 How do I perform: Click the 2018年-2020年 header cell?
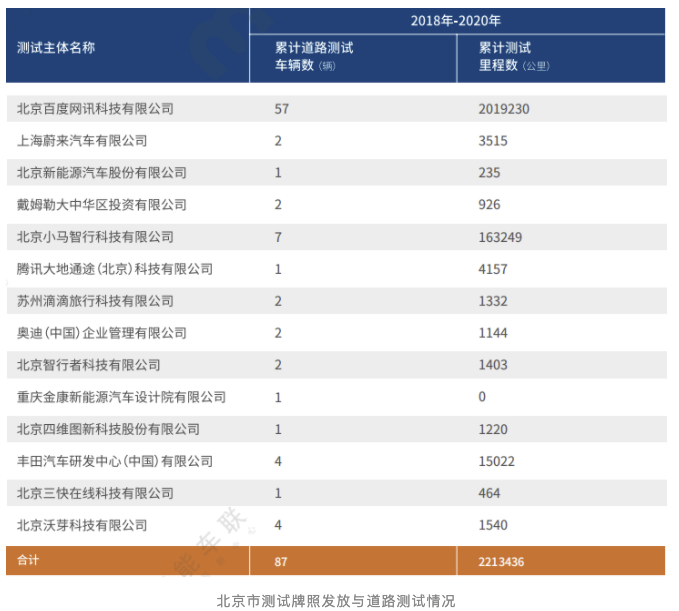click(456, 21)
